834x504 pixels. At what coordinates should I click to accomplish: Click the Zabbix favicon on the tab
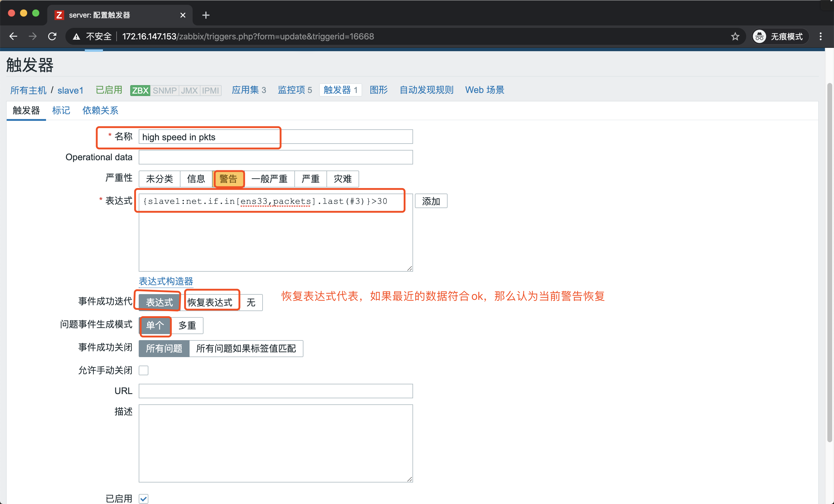click(59, 15)
